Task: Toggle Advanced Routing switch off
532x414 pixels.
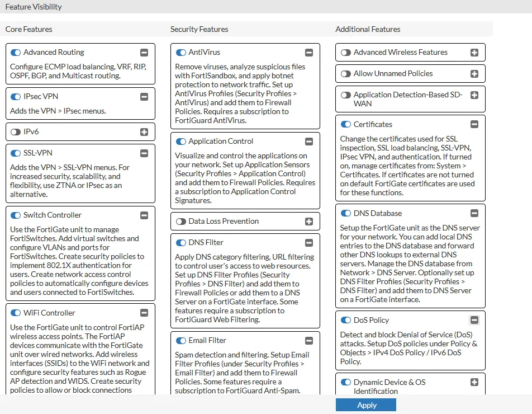Action: pos(16,53)
